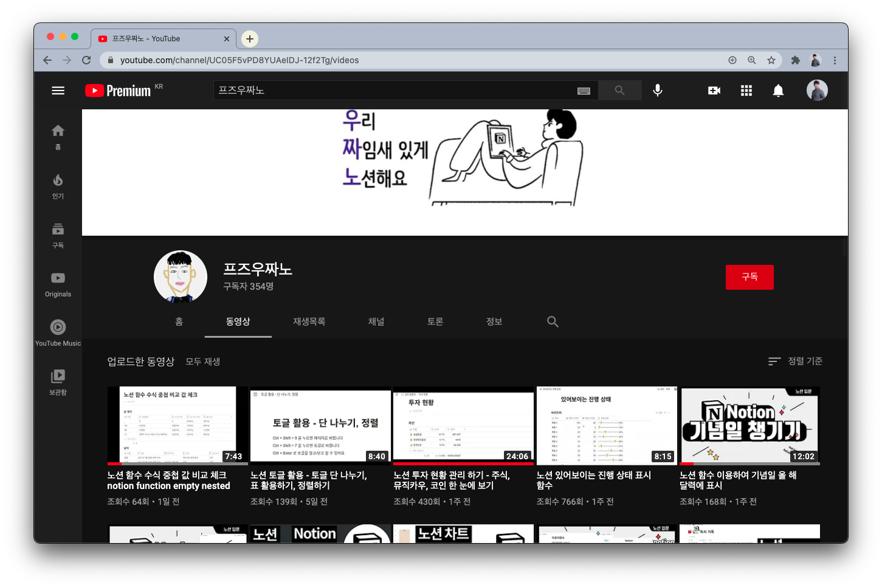Viewport: 882px width, 588px height.
Task: Click the 8:40 video thumbnail
Action: pyautogui.click(x=320, y=426)
